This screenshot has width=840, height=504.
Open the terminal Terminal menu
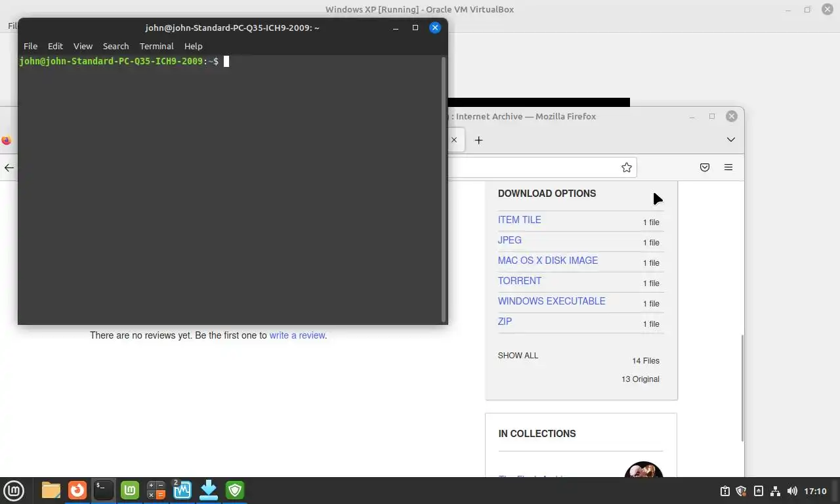[x=156, y=46]
